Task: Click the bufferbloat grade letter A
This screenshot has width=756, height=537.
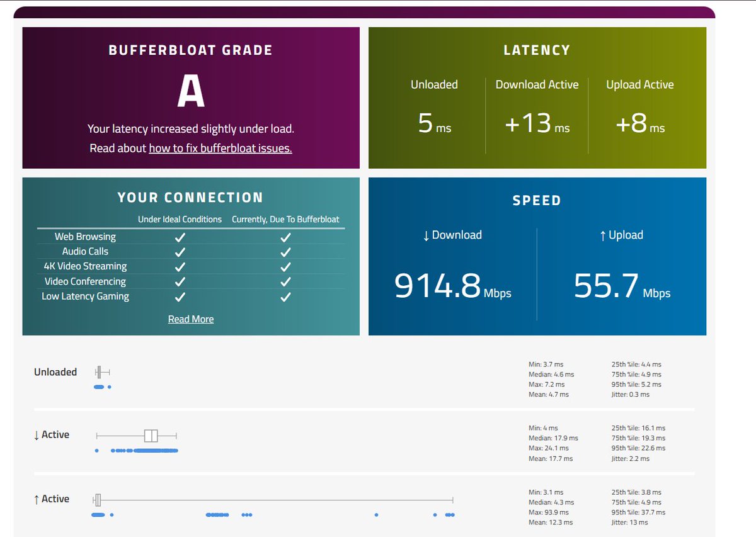Action: (x=191, y=92)
